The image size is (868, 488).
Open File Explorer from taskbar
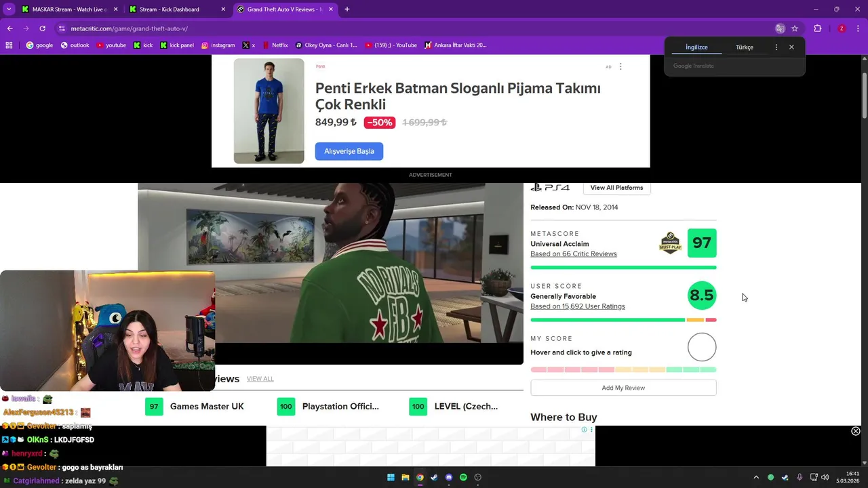coord(406,478)
